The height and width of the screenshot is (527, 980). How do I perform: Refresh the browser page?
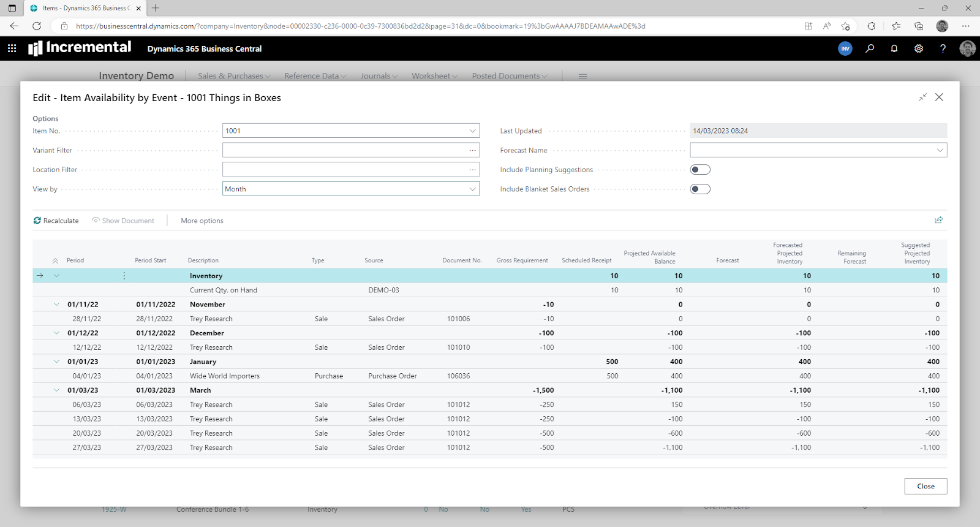[x=37, y=26]
